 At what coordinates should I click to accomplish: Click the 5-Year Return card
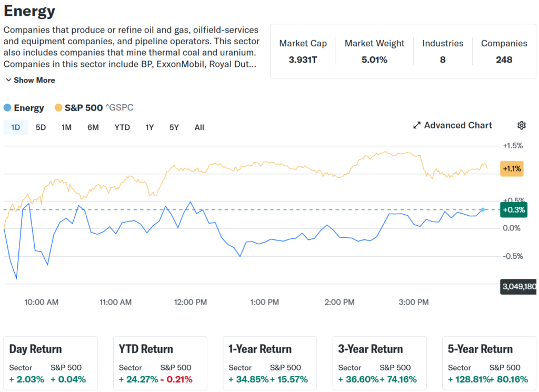pos(487,363)
